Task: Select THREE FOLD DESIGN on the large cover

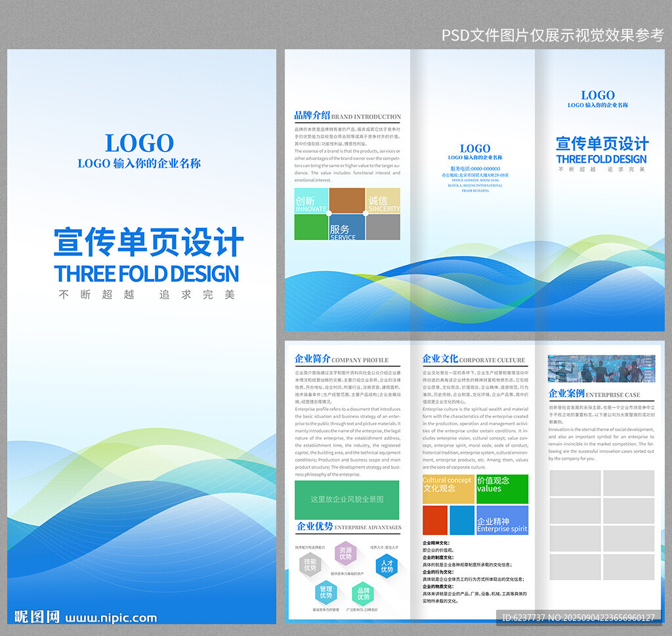Action: click(146, 274)
